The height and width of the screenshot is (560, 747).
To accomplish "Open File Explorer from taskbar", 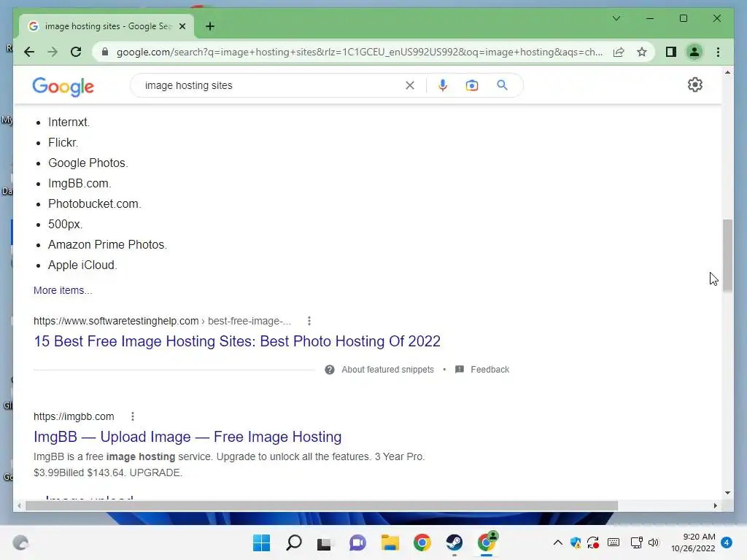I will [x=390, y=542].
